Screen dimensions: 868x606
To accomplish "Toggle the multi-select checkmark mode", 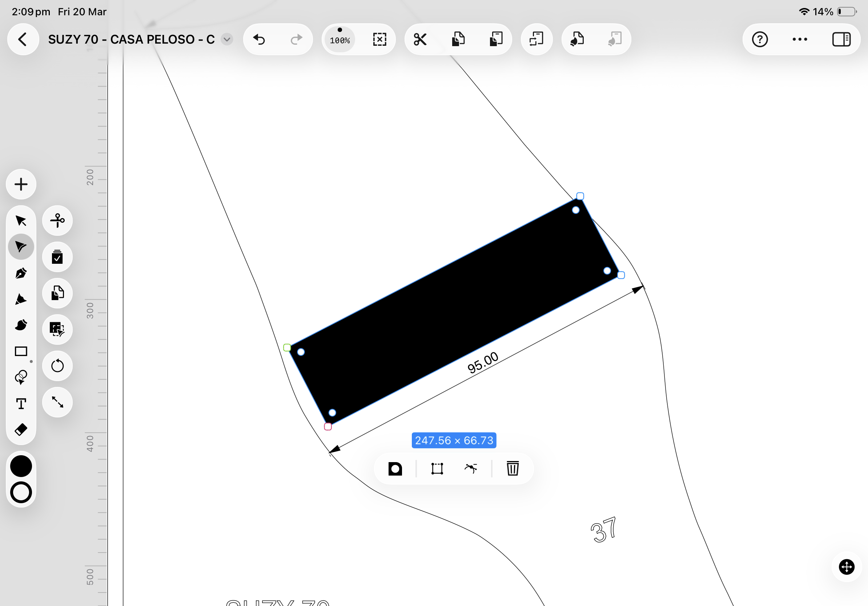I will coord(57,257).
